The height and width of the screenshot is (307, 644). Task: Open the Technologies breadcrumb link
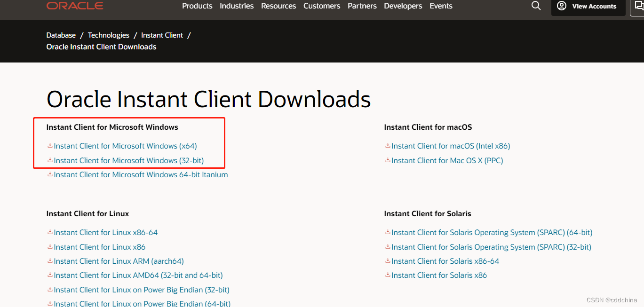coord(108,35)
